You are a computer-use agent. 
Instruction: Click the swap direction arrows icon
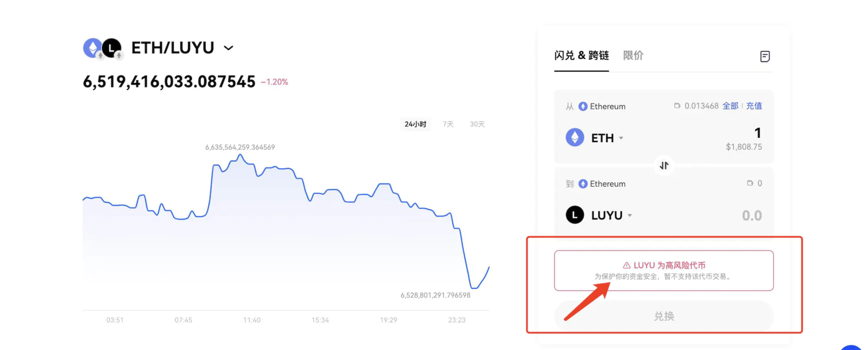[x=663, y=165]
